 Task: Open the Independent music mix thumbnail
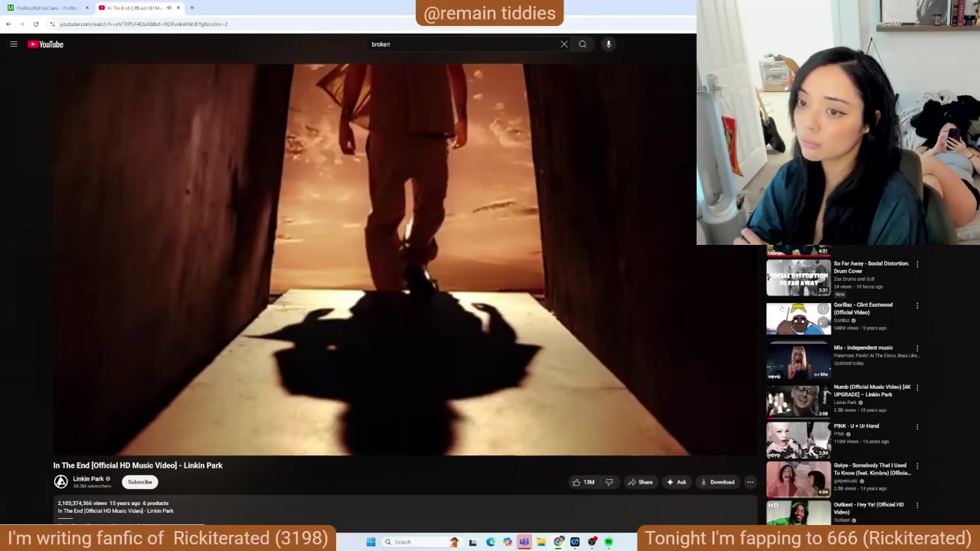click(x=798, y=361)
